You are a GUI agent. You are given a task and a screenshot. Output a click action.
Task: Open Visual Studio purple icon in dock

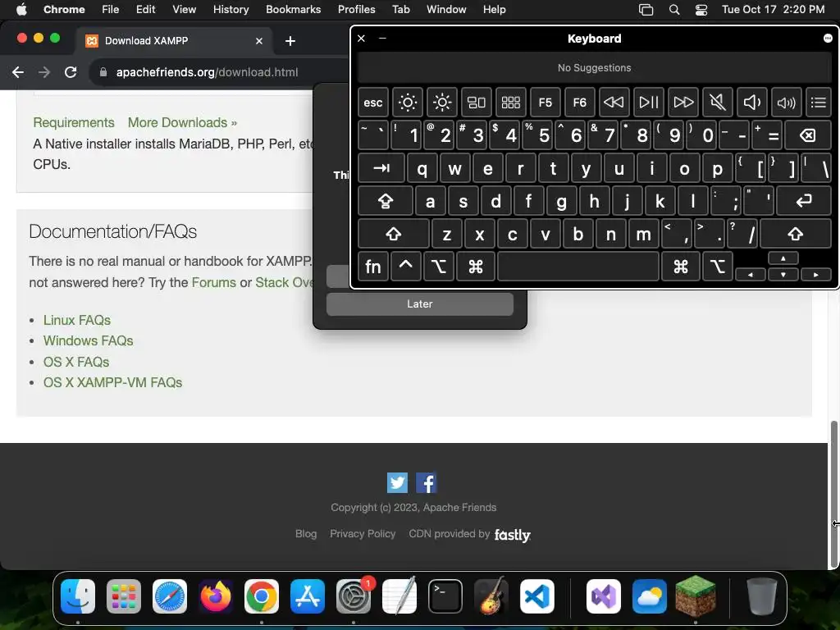click(604, 596)
